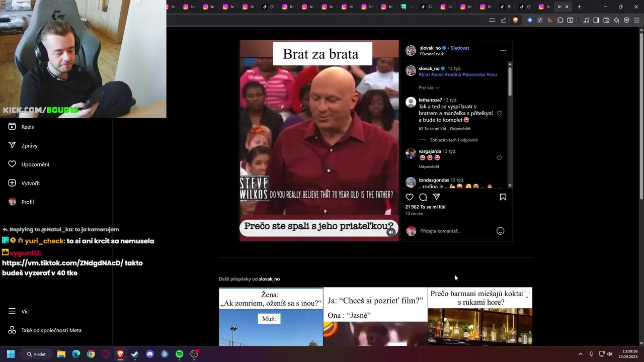Open tondasgondas's profile
The height and width of the screenshot is (362, 644).
[x=434, y=180]
